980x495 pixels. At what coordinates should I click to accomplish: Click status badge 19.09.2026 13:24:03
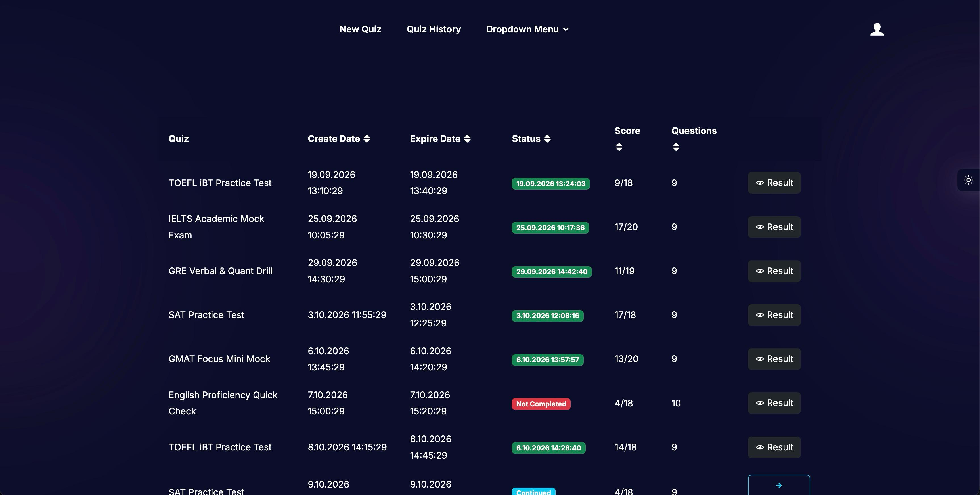(x=550, y=184)
